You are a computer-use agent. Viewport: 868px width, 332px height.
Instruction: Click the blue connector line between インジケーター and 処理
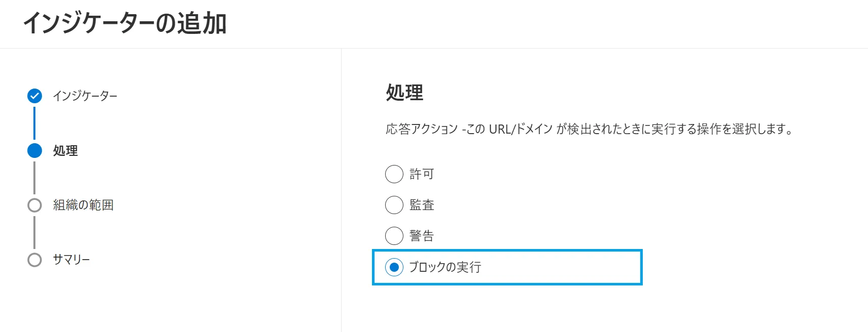click(34, 123)
